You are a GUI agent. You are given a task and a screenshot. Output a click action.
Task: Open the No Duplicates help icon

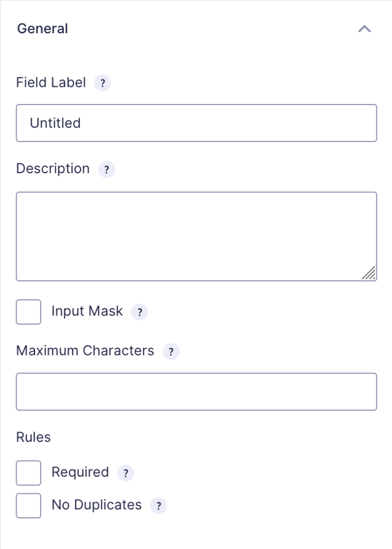click(x=158, y=506)
